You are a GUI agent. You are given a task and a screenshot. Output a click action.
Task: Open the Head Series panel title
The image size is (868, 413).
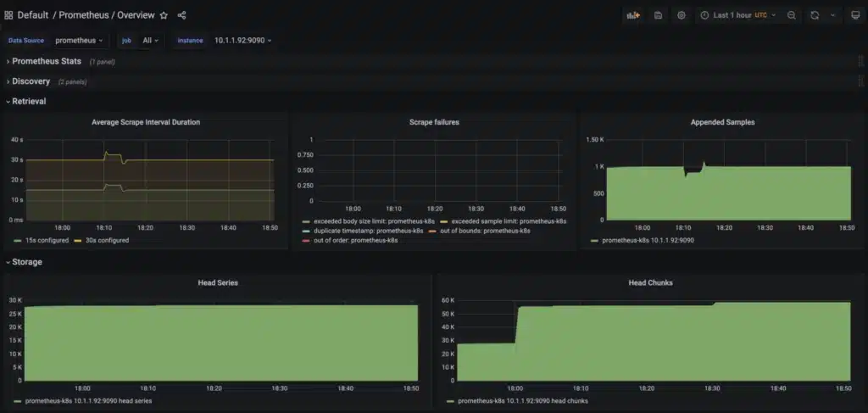[x=218, y=283]
